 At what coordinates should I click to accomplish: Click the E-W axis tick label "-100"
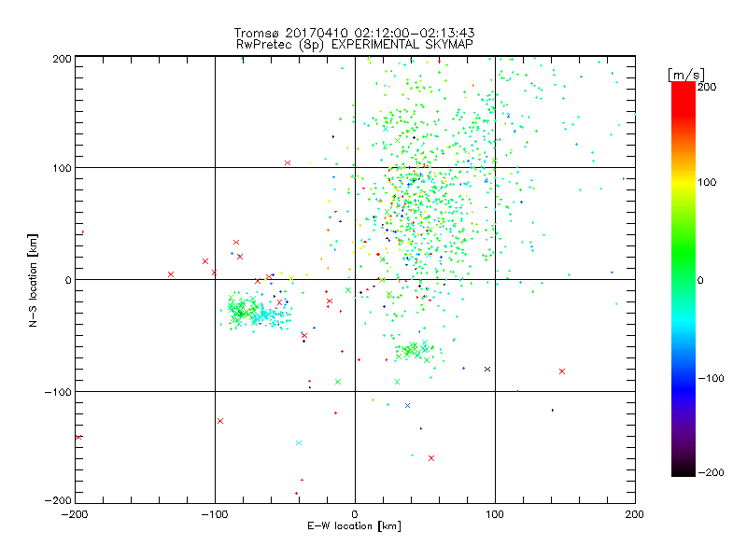coord(215,514)
